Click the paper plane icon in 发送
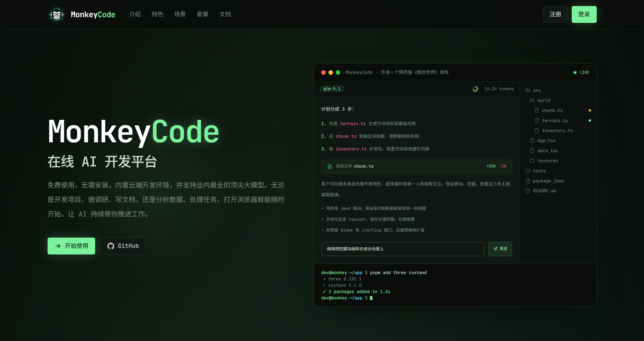The width and height of the screenshot is (644, 341). pos(495,249)
